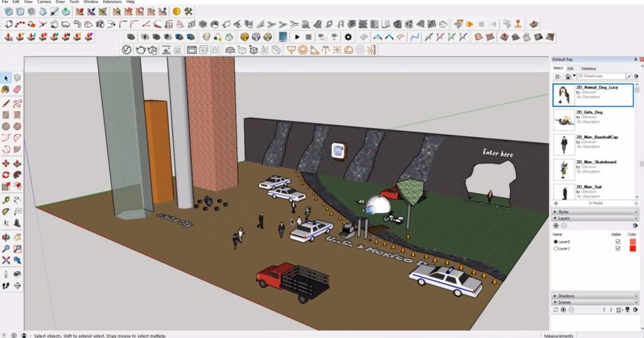Open the File menu
The height and width of the screenshot is (338, 644).
click(x=4, y=2)
